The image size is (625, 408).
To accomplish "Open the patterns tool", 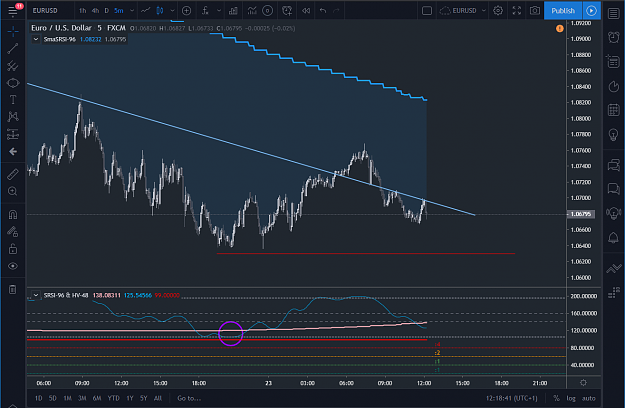I will 13,117.
